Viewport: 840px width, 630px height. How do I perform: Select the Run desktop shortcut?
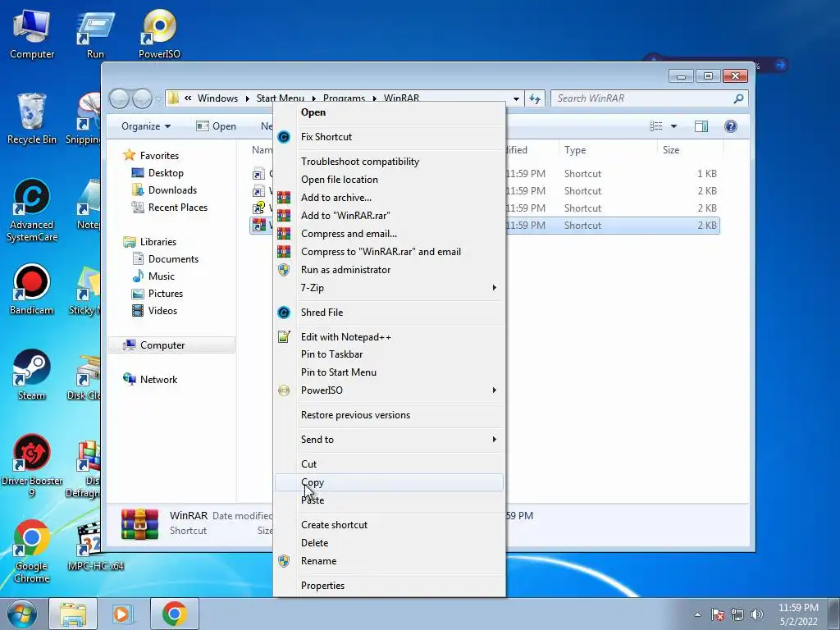tap(95, 33)
